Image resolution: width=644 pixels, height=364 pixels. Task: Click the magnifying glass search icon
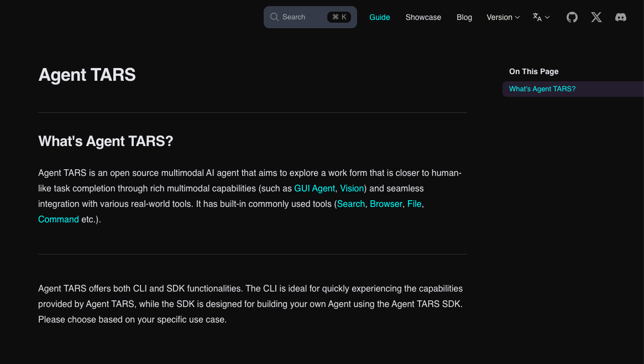(274, 17)
